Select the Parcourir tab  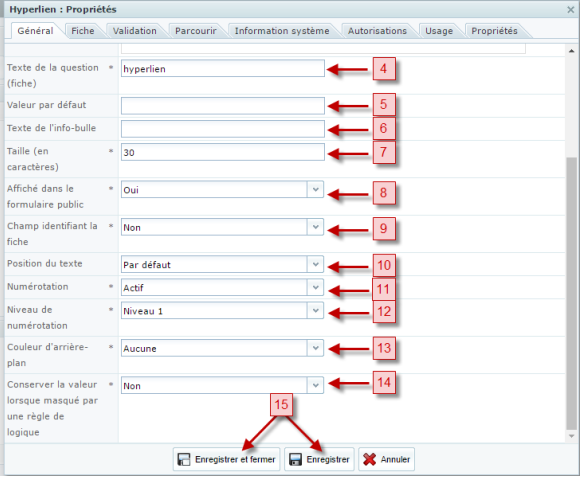tap(196, 31)
